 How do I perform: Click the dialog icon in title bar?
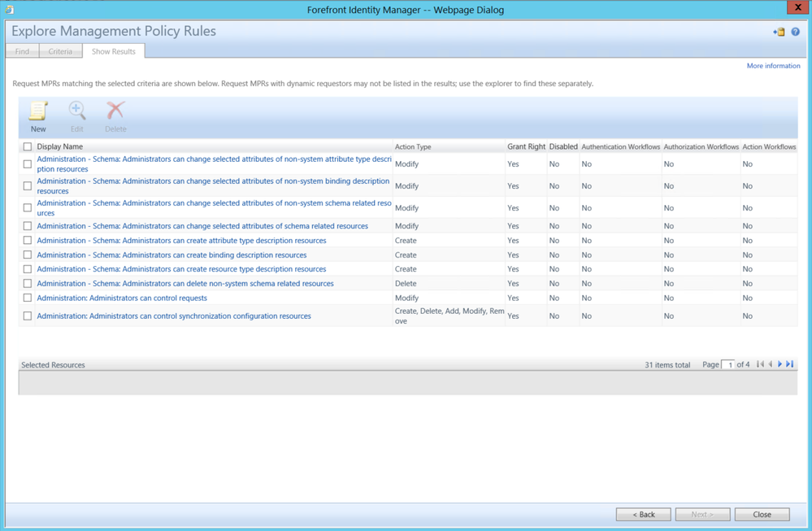coord(9,9)
